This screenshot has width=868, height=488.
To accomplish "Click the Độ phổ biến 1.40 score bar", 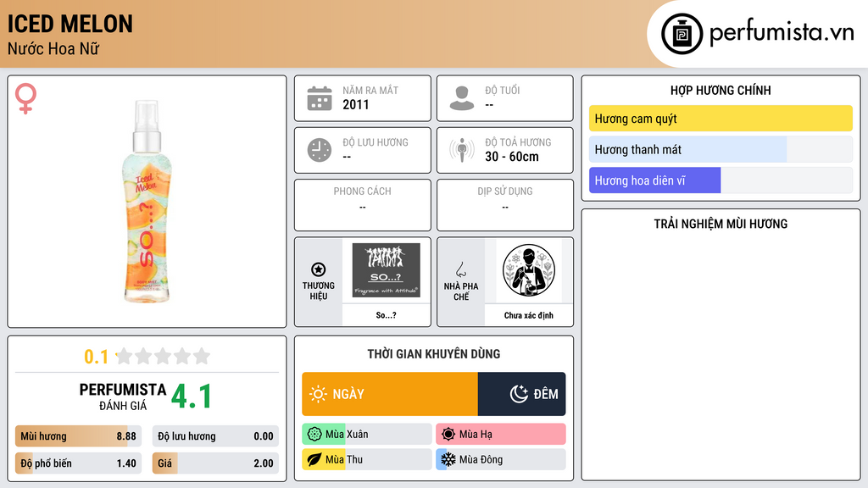I will [78, 463].
